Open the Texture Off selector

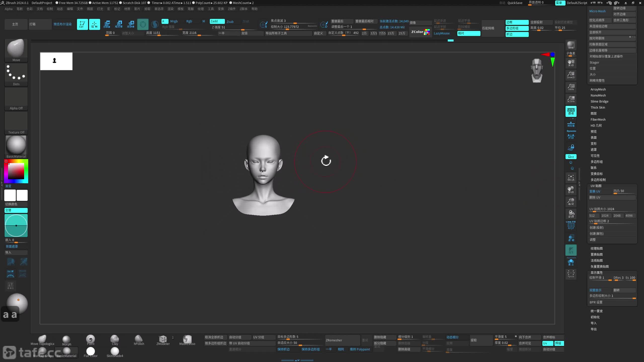coord(16,123)
